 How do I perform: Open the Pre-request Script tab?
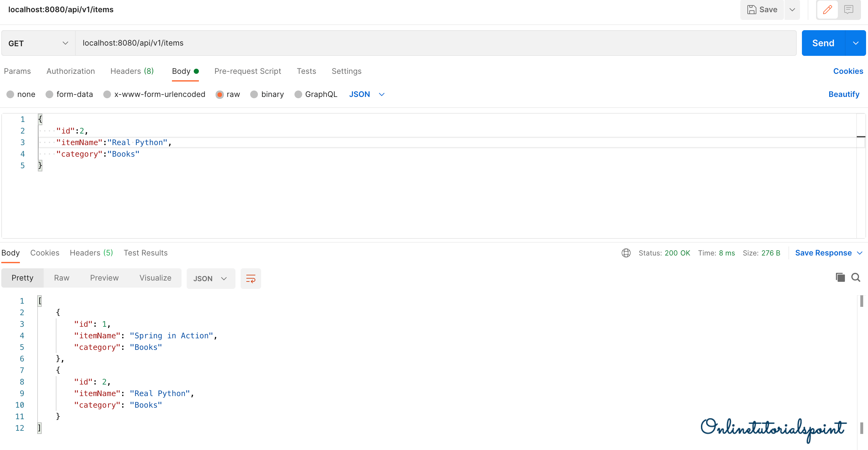247,71
